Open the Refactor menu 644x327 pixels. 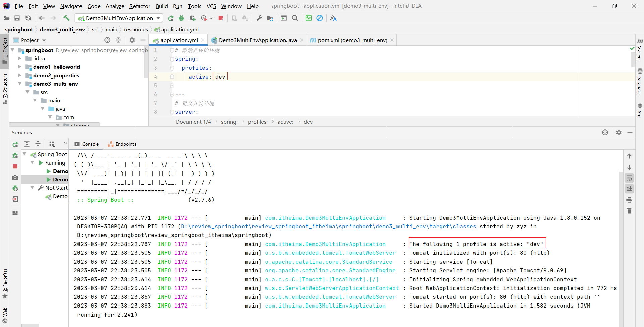140,6
